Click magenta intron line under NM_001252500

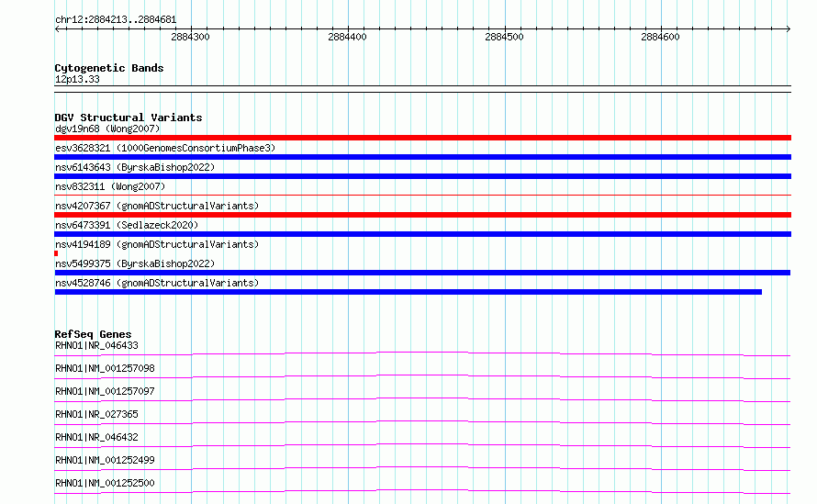[x=422, y=491]
